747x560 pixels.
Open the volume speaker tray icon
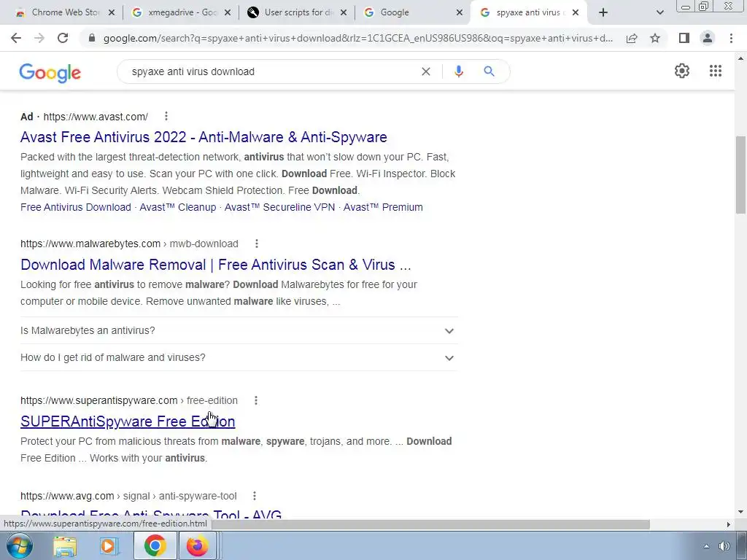[724, 547]
